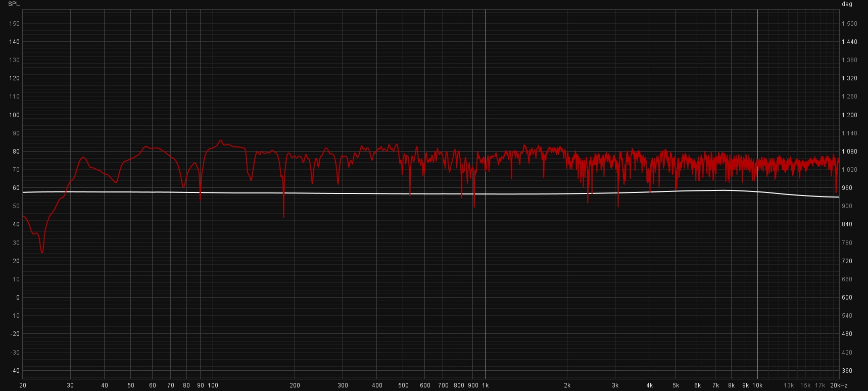
Task: Click the -40 SPL axis value
Action: pyautogui.click(x=15, y=371)
